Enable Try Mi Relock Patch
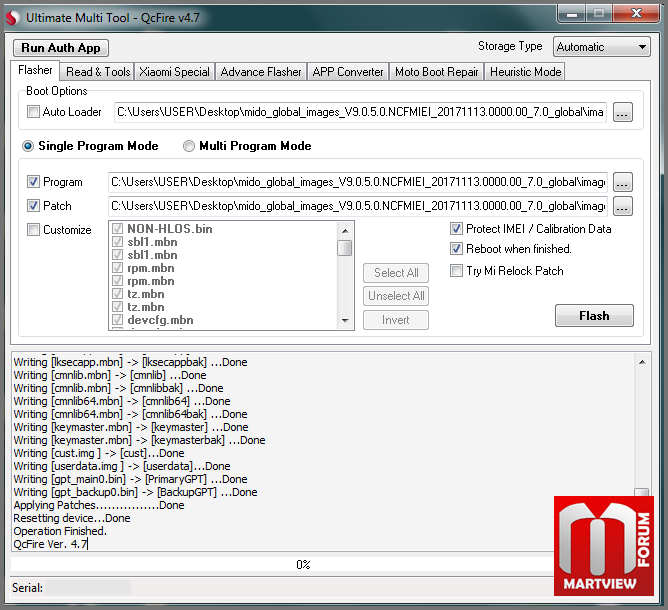668x610 pixels. click(456, 270)
